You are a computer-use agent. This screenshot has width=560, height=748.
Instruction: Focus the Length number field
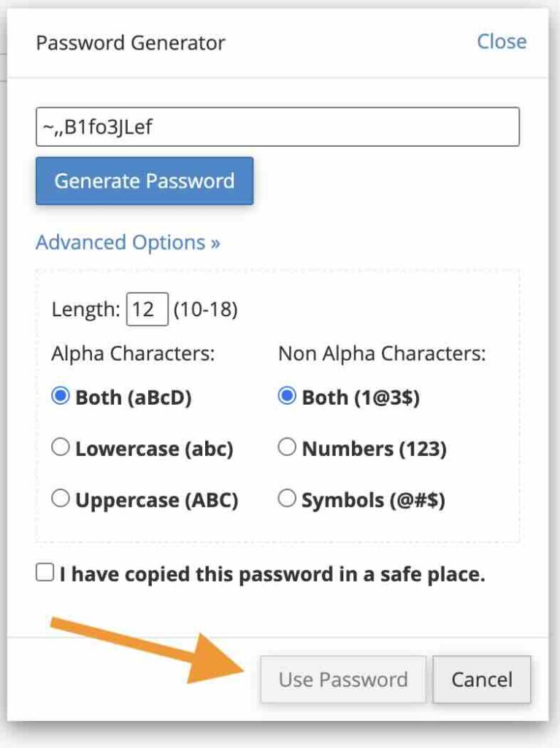click(147, 310)
